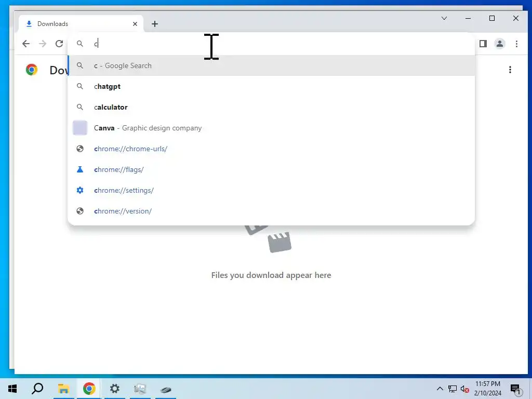This screenshot has height=399, width=532.
Task: Click the magnifier icon in address bar
Action: (79, 44)
